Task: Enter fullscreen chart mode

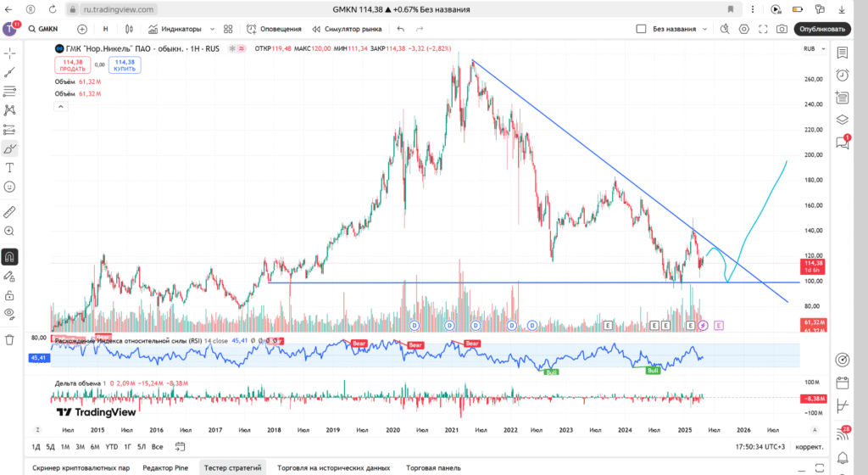Action: pyautogui.click(x=763, y=29)
